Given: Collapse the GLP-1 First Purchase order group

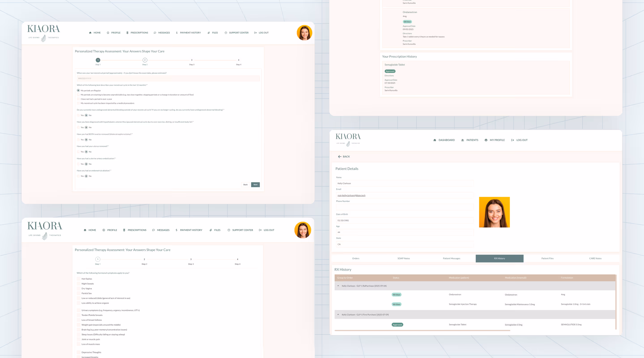Looking at the screenshot, I should (338, 314).
